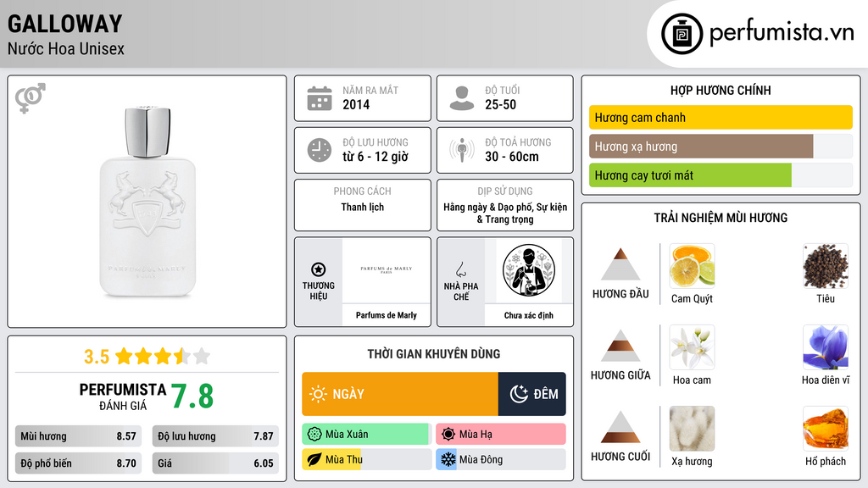Click the Hương đầu pyramid icon
This screenshot has width=868, height=488.
pos(620,264)
